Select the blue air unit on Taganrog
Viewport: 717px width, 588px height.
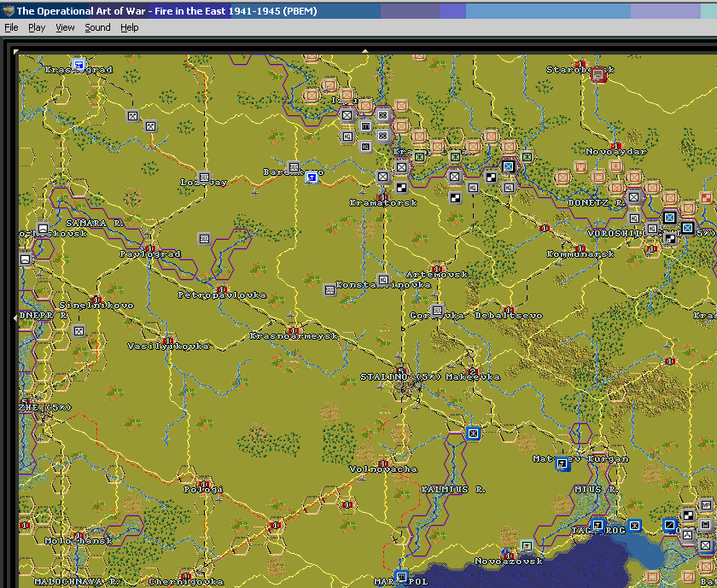(x=598, y=525)
